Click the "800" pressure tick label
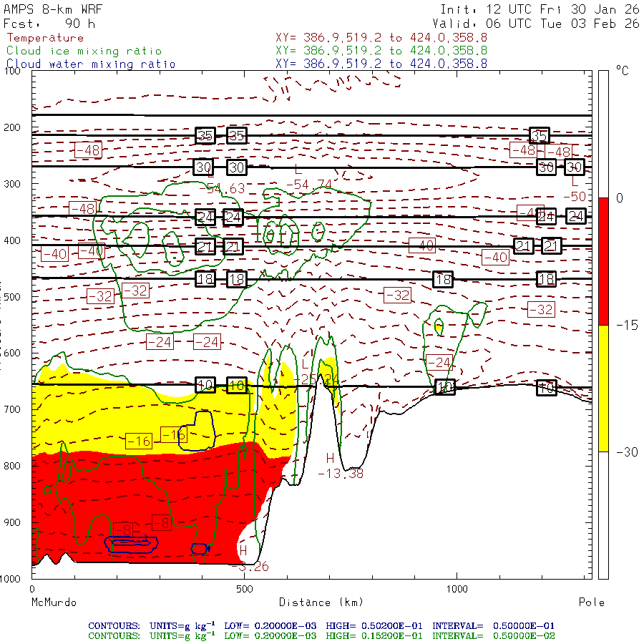This screenshot has width=644, height=644. (12, 466)
